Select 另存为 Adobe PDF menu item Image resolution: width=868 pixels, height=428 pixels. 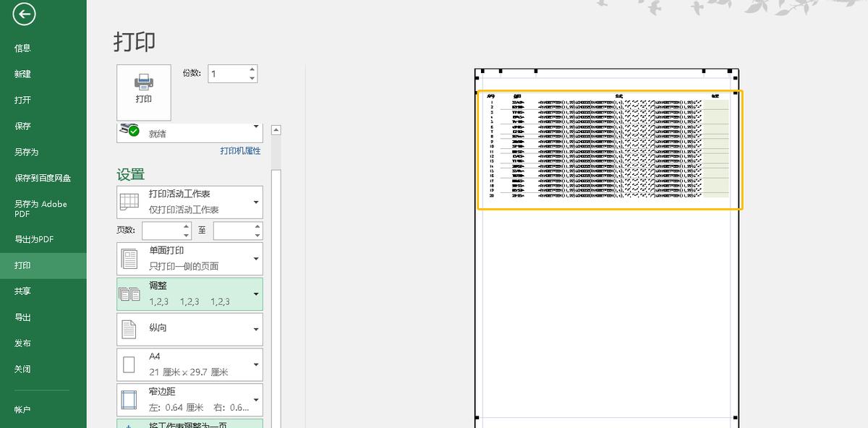[x=43, y=209]
